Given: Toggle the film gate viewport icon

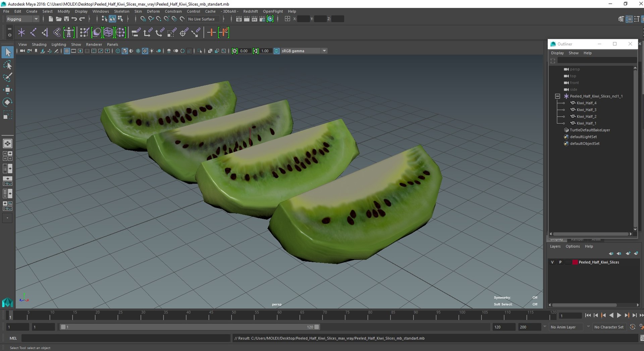Looking at the screenshot, I should click(73, 51).
